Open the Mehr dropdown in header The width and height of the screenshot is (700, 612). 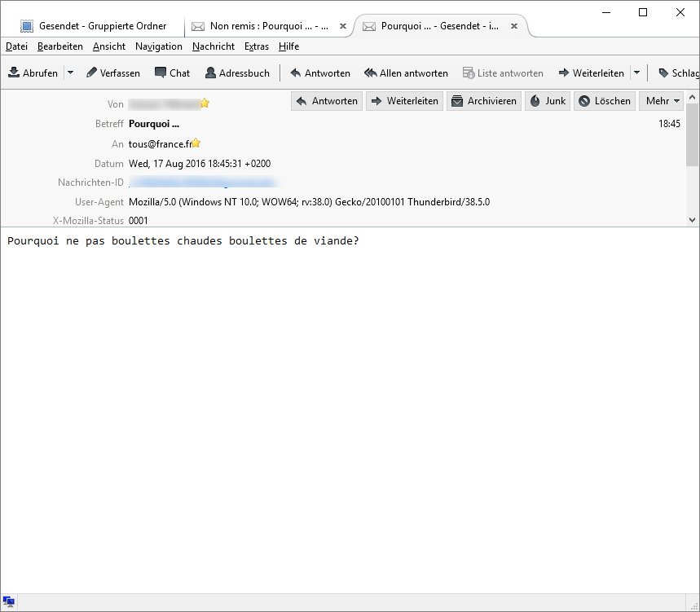click(x=662, y=101)
